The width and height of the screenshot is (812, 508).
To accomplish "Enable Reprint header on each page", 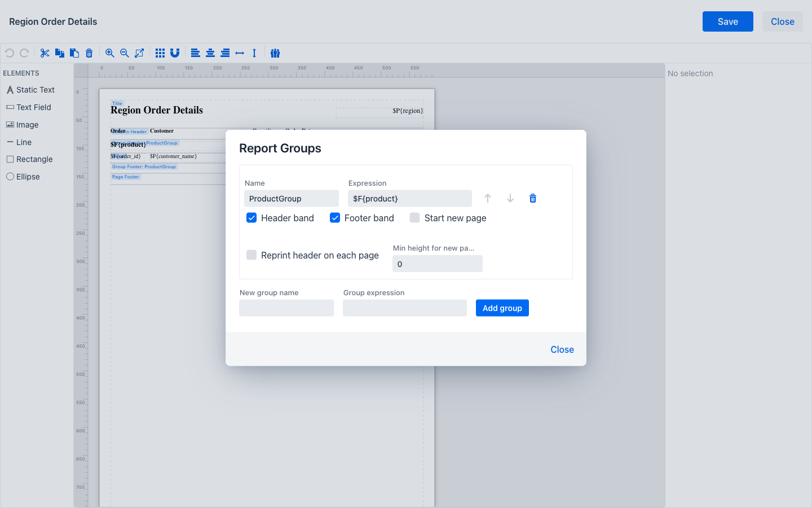I will point(251,255).
